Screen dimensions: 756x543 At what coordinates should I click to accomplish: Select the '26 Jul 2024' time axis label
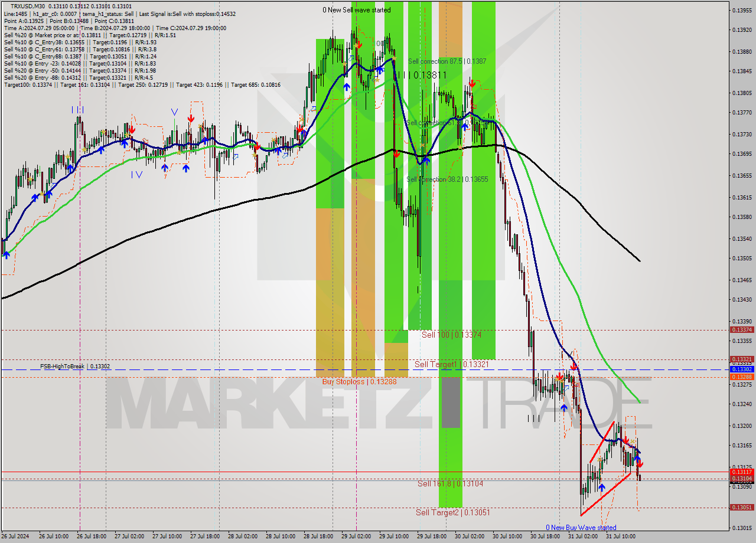(15, 537)
